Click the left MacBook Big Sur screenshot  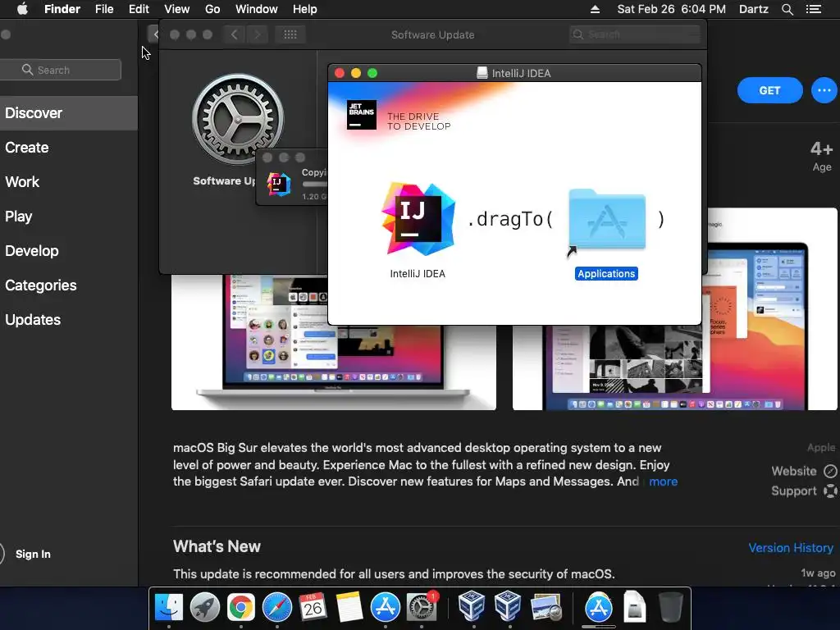coord(333,342)
